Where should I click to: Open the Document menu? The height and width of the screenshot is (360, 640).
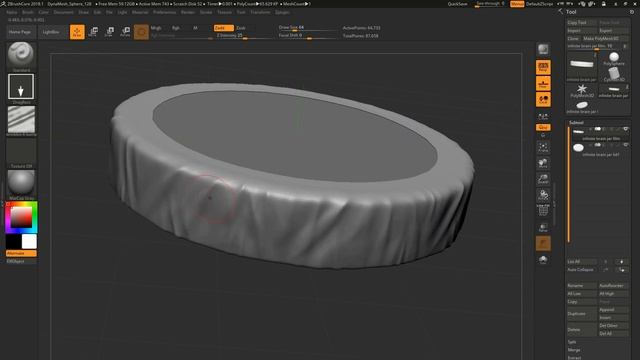[x=64, y=12]
